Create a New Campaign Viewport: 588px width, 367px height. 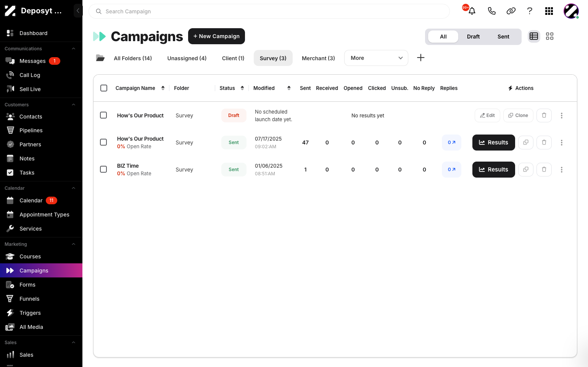point(216,36)
